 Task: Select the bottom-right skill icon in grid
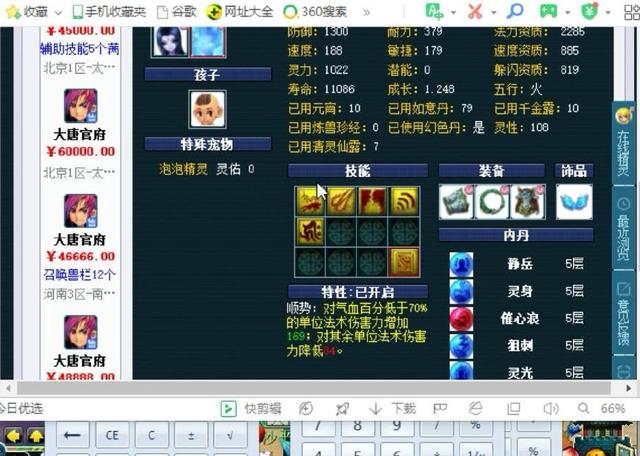(404, 262)
